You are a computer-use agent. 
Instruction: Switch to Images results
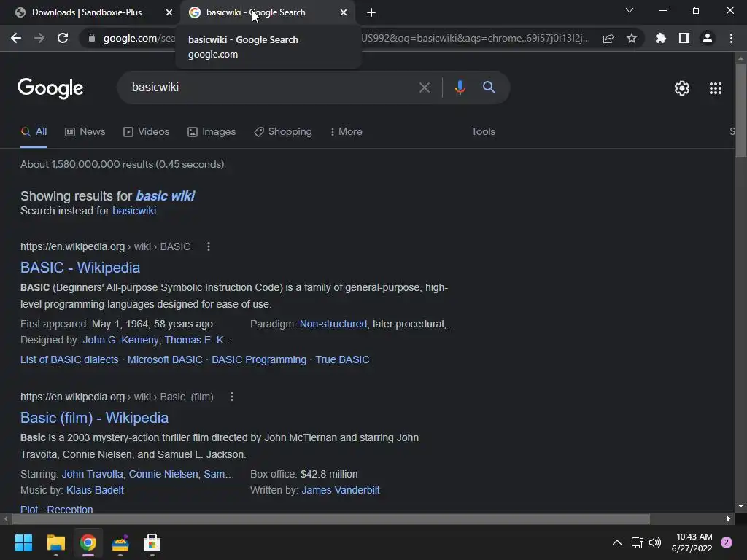point(212,132)
